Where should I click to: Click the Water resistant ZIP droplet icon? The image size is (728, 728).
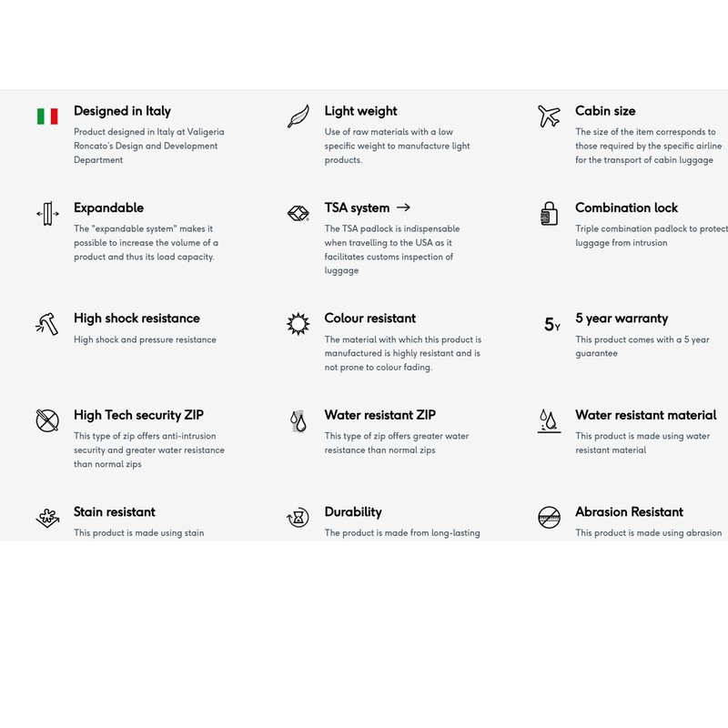click(298, 421)
